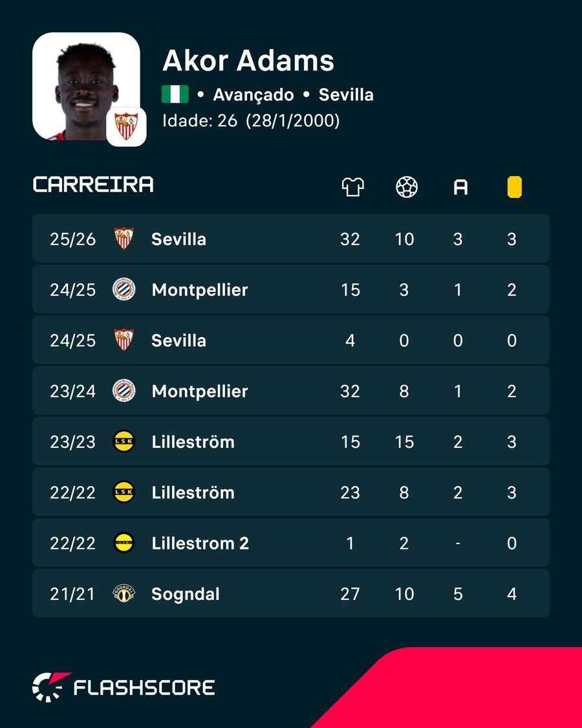This screenshot has width=582, height=728.
Task: Open the 24/25 Sevilla row with 4 appearances
Action: [x=291, y=340]
